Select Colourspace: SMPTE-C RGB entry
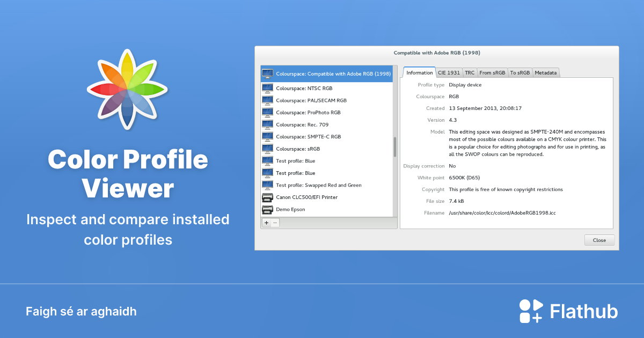The width and height of the screenshot is (644, 338). [308, 137]
